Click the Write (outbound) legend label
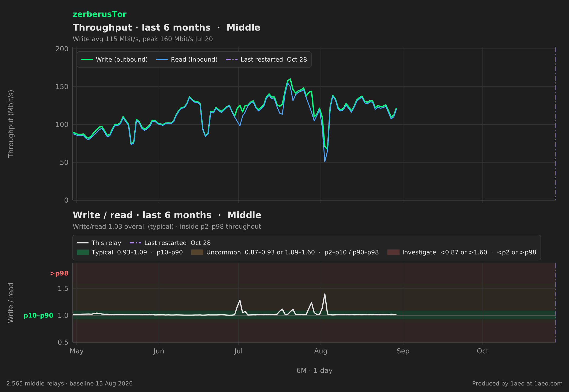 coord(122,60)
